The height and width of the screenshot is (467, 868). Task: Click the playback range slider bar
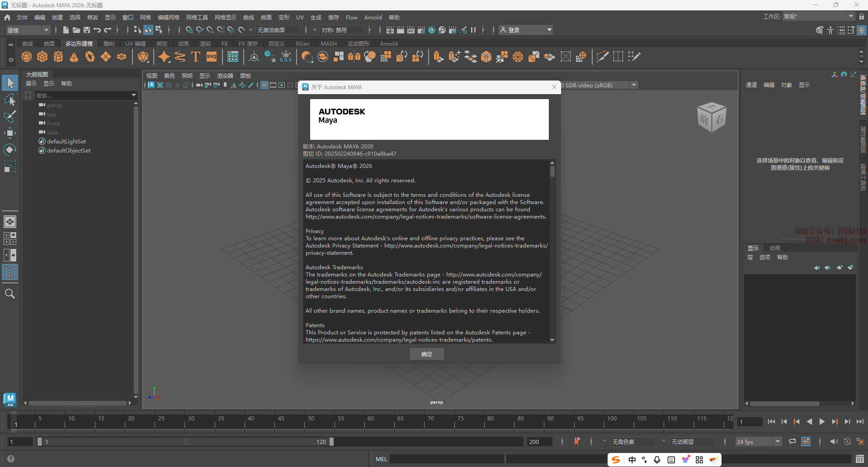[185, 442]
